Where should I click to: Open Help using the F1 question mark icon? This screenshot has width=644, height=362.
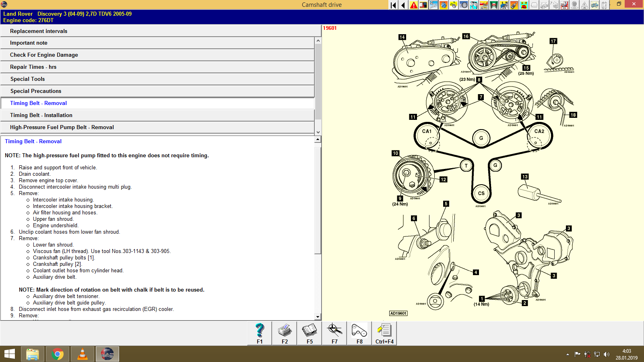click(259, 333)
